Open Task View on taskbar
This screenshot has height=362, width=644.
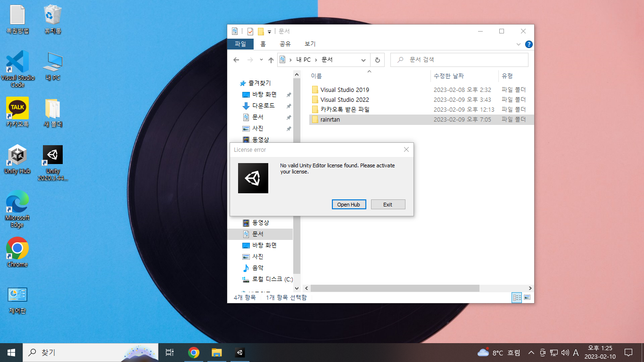click(x=170, y=352)
